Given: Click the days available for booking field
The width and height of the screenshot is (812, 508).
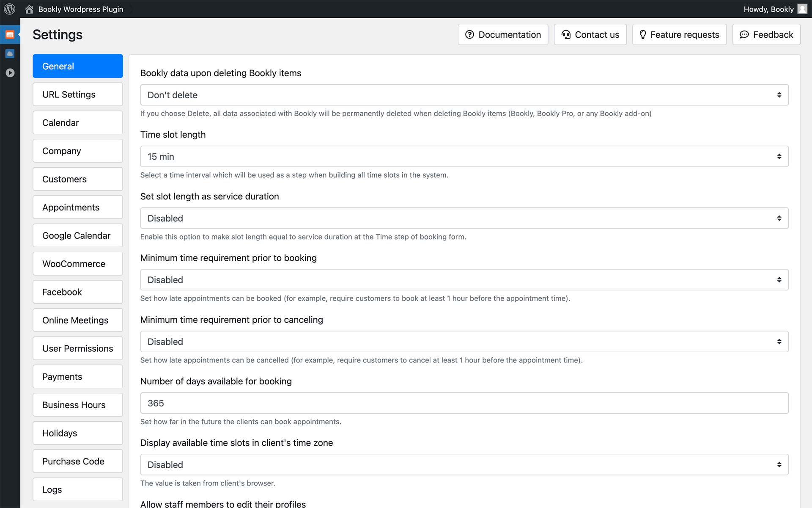Looking at the screenshot, I should pos(464,403).
